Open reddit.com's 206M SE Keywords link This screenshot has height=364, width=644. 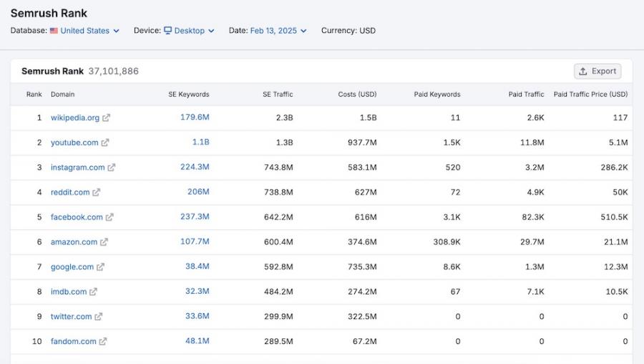(x=198, y=191)
